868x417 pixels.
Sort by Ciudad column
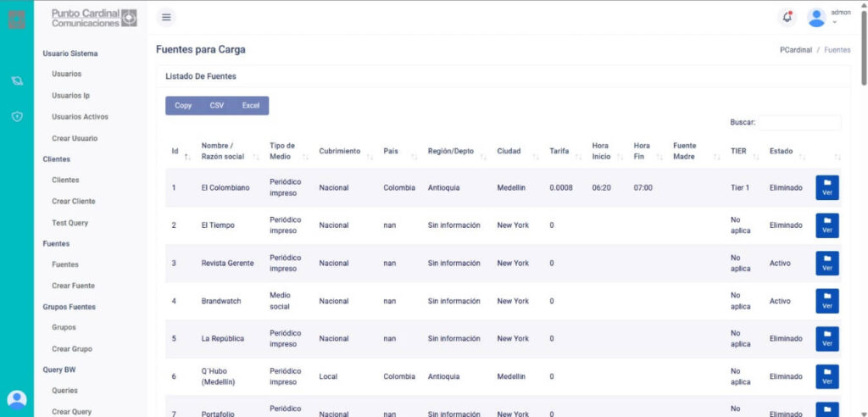pos(518,151)
